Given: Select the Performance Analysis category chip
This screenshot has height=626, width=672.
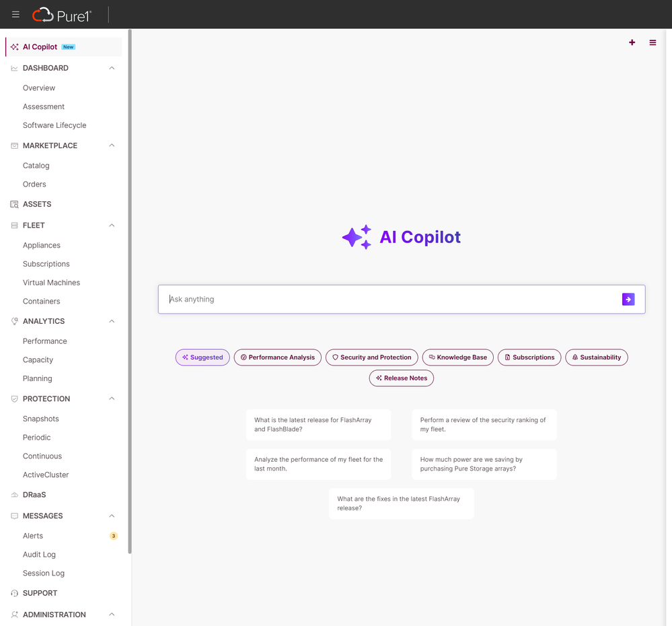Looking at the screenshot, I should point(277,357).
